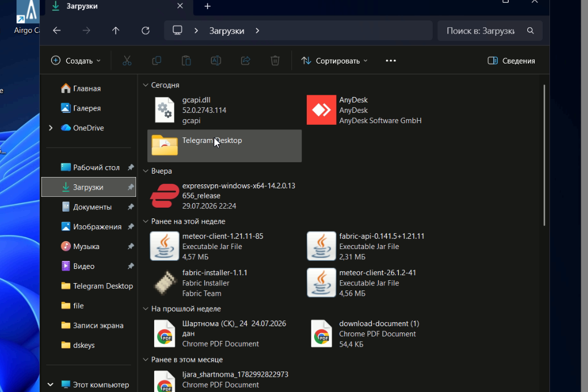588x392 pixels.
Task: Open the dskeys folder in sidebar
Action: (x=88, y=345)
